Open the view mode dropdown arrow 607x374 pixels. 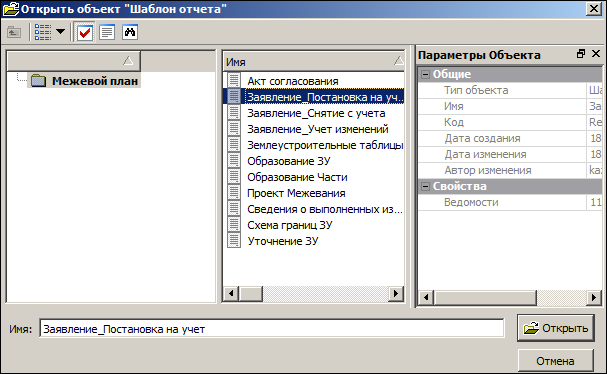click(60, 32)
